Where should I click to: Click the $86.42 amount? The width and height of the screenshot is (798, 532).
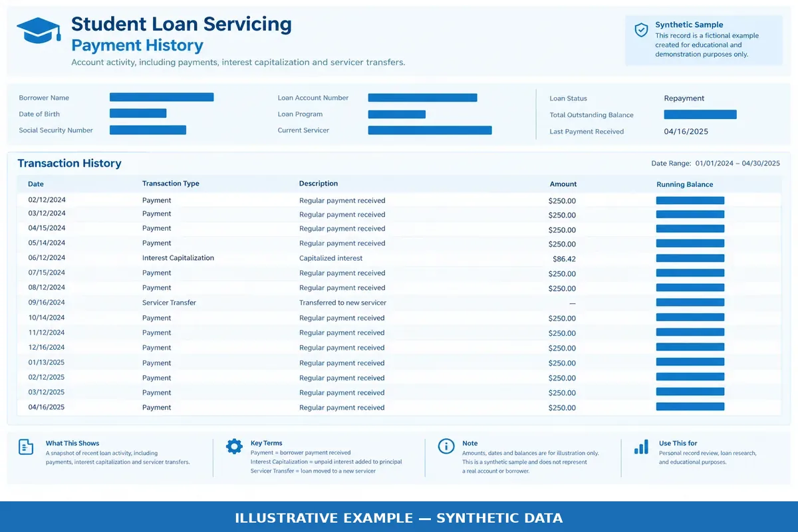[565, 259]
